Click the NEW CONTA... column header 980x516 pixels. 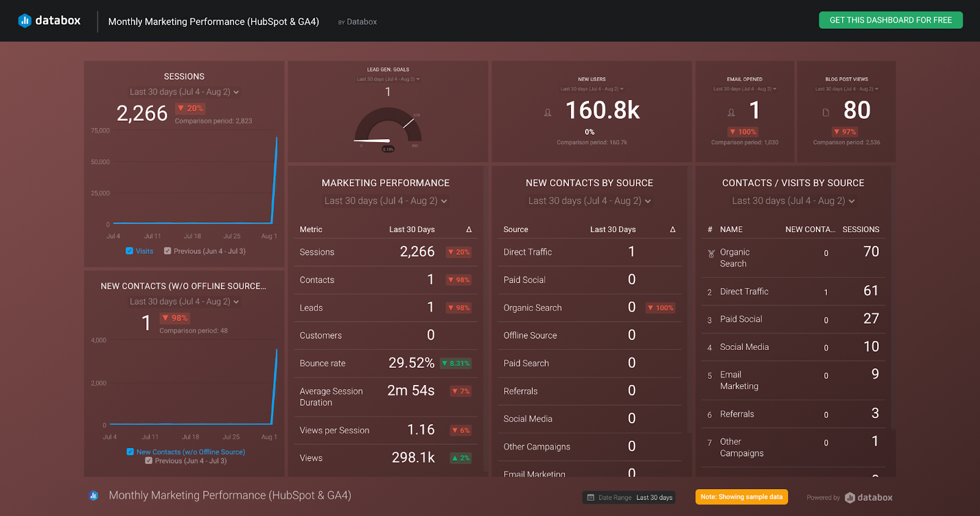pos(810,230)
